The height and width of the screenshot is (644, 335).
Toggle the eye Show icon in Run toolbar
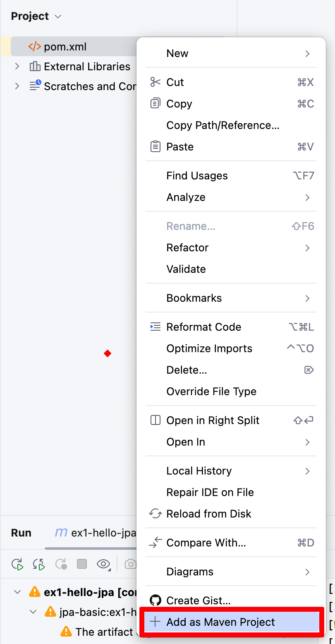click(103, 564)
